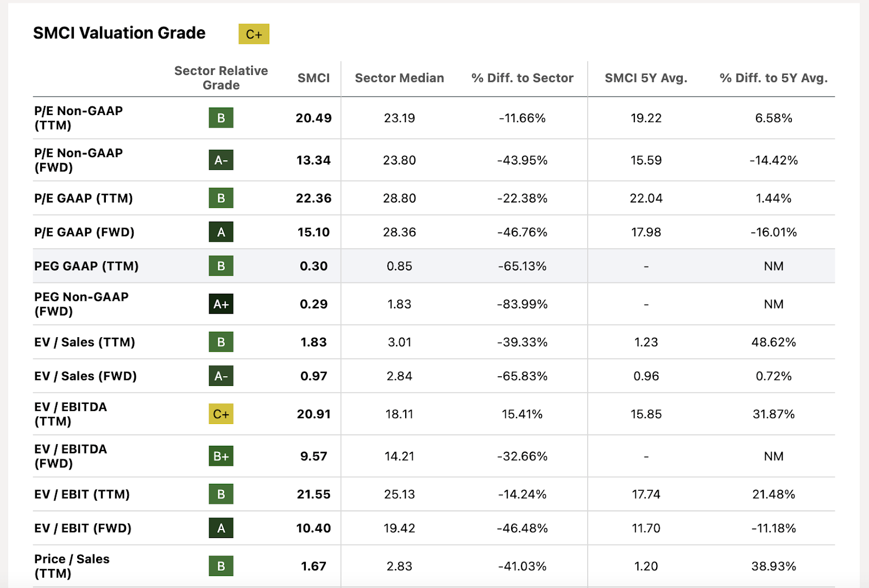Click the % Diff. to 5Y Avg. header

pos(773,78)
